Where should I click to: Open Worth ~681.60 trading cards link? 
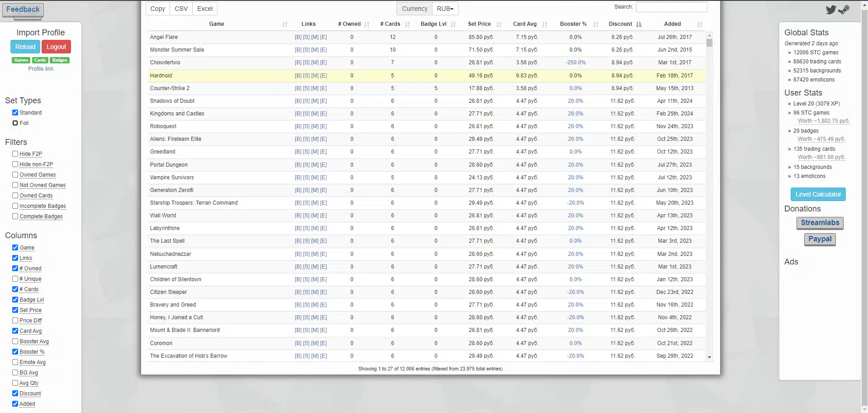coord(821,157)
